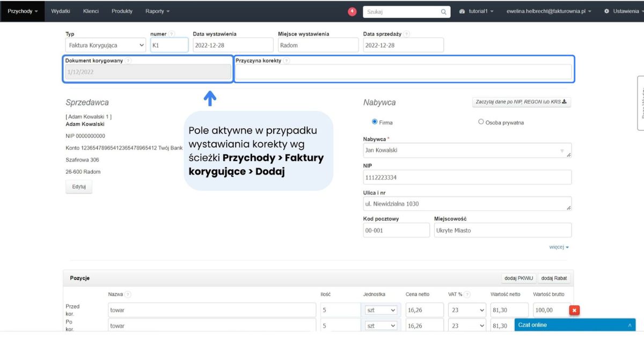Go to Klienci menu item
The height and width of the screenshot is (338, 644).
91,11
